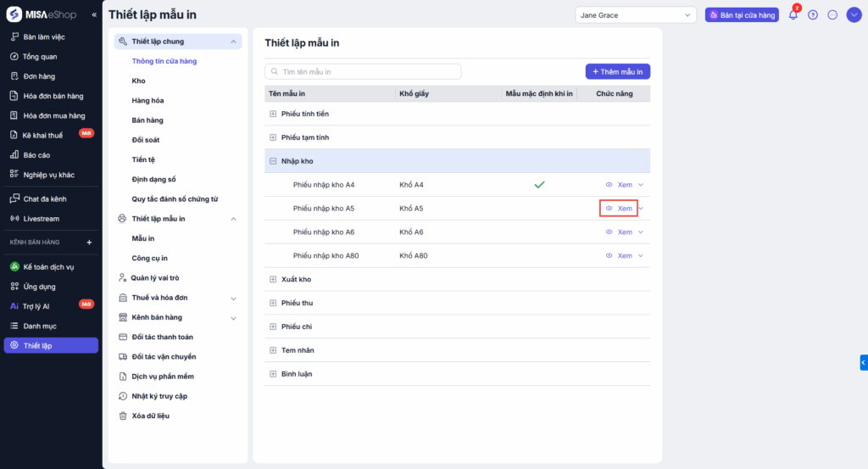This screenshot has width=868, height=469.
Task: Select Hàng hóa settings menu item
Action: (147, 100)
